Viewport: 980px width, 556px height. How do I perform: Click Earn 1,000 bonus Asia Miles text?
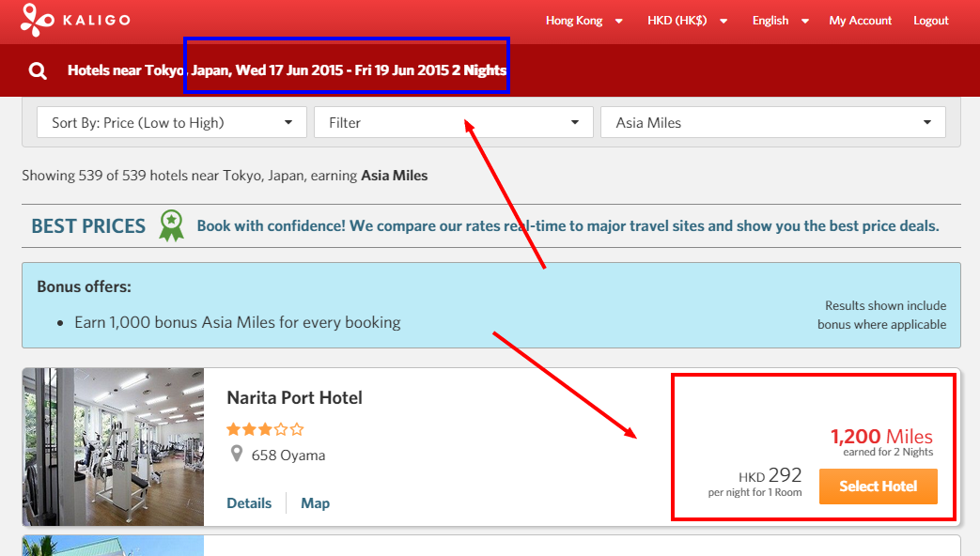tap(238, 322)
